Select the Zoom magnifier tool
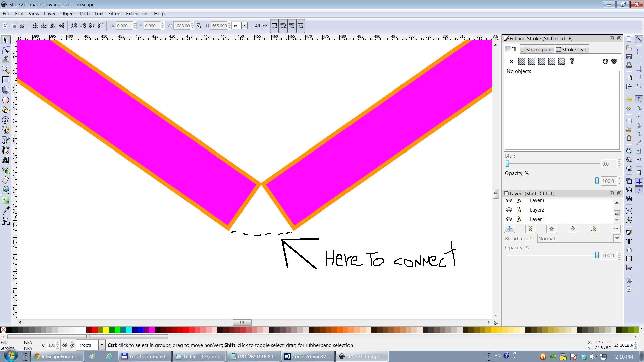 [x=6, y=70]
